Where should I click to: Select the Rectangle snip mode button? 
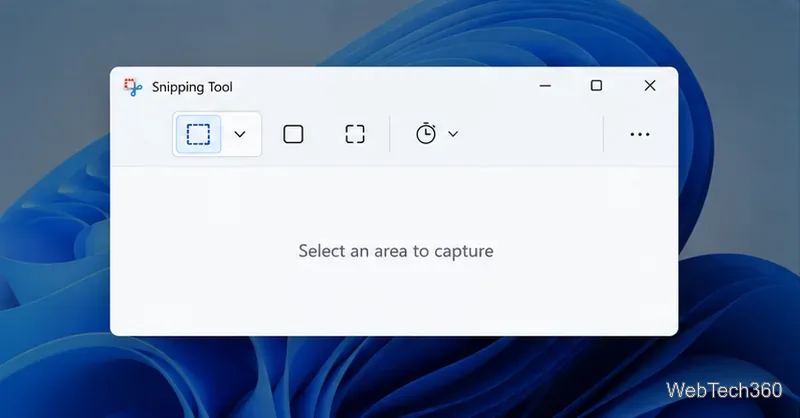(198, 134)
